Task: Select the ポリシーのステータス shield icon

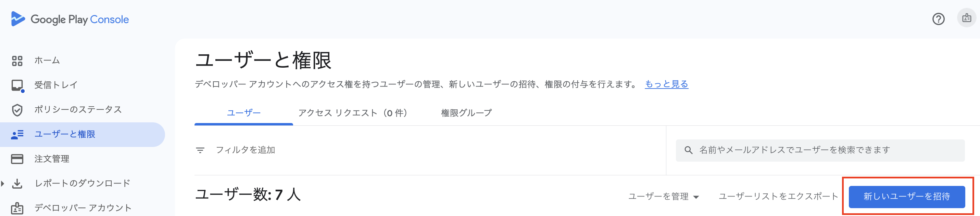Action: pos(17,110)
